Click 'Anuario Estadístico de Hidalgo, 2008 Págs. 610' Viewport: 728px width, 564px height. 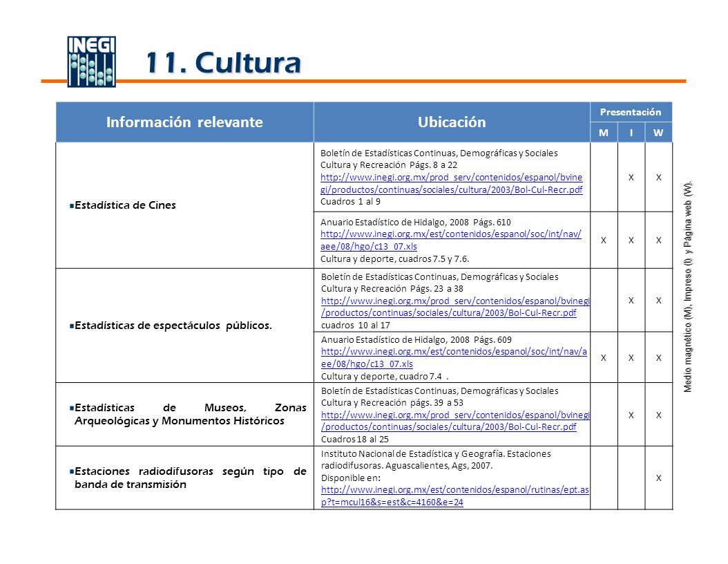[x=416, y=222]
